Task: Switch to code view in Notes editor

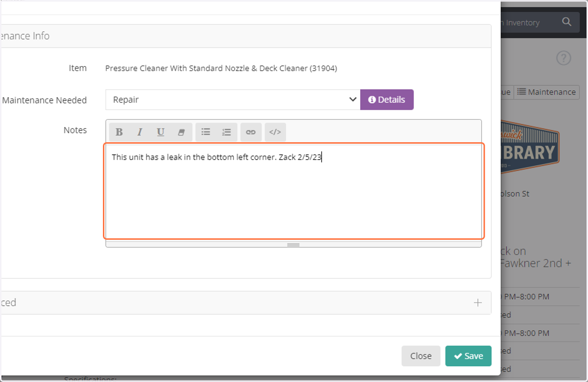Action: coord(275,132)
